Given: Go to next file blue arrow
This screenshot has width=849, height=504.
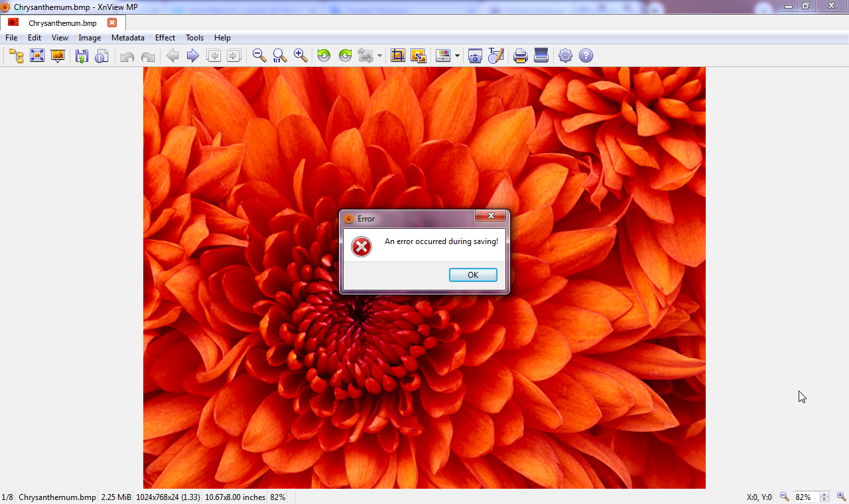Looking at the screenshot, I should pos(193,56).
